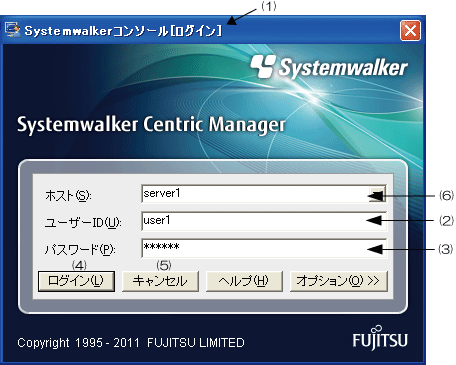Screen dimensions: 456x365
Task: Click the パスワード(P): label
Action: coord(80,249)
